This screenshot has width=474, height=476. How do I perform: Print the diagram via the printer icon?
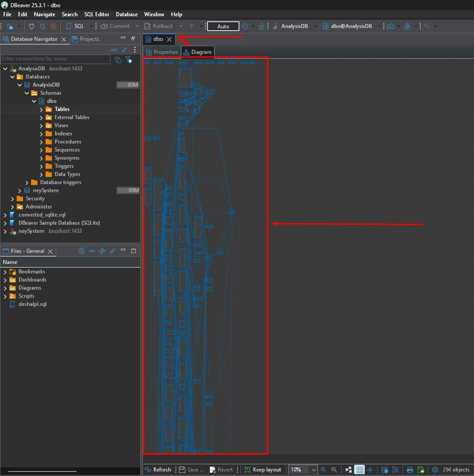coord(410,470)
